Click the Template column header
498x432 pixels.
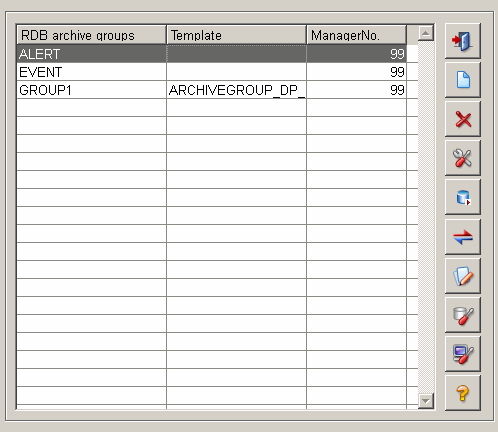coord(236,35)
